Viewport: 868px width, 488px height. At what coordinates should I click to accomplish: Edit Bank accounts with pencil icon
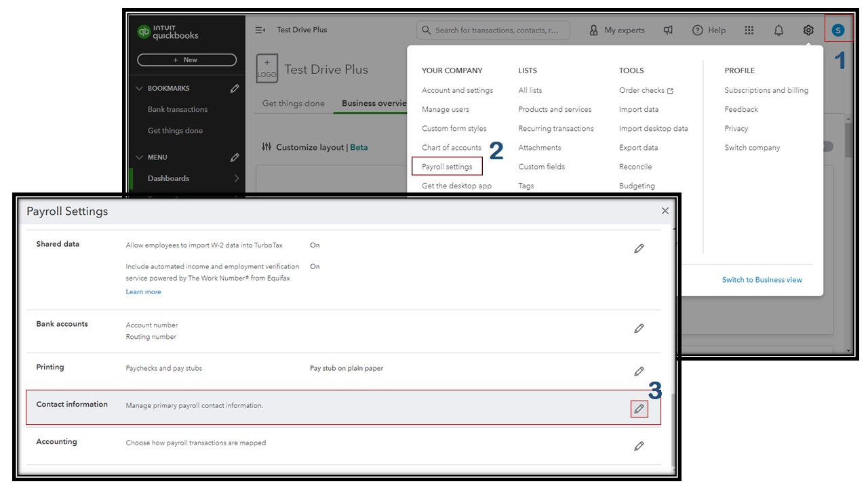point(639,329)
